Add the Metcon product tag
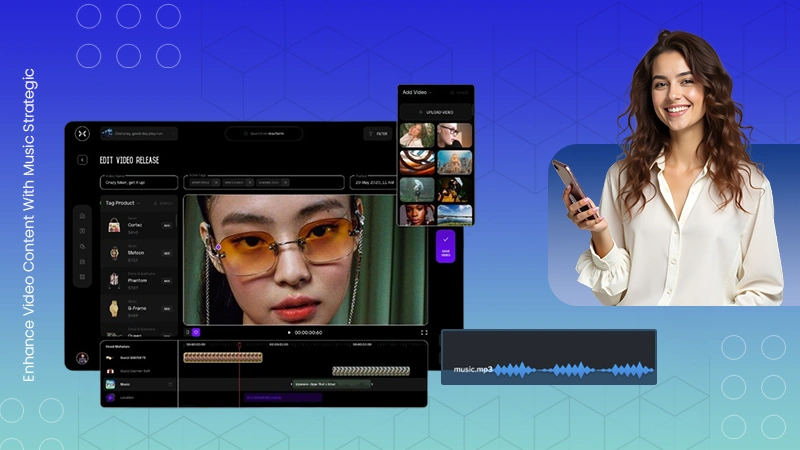This screenshot has height=450, width=800. pos(167,253)
